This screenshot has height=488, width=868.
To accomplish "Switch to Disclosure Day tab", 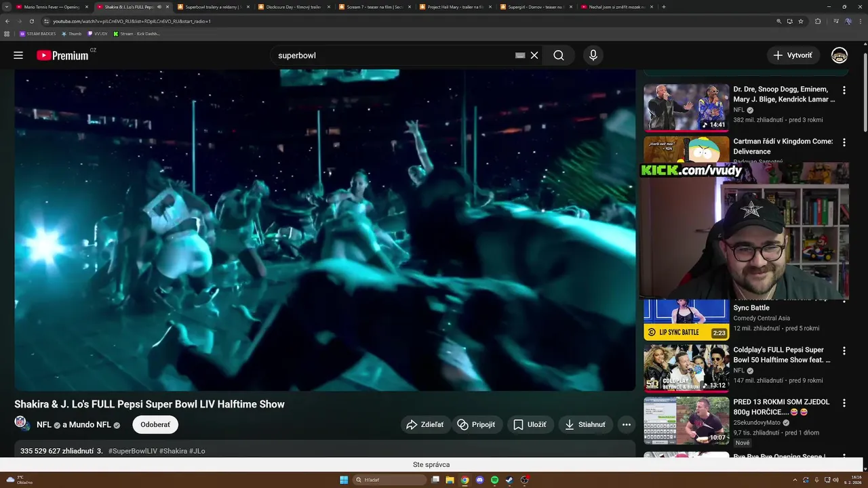I will point(295,7).
